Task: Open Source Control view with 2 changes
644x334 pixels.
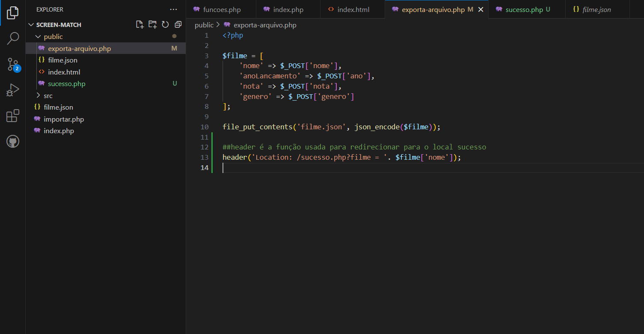Action: click(13, 65)
